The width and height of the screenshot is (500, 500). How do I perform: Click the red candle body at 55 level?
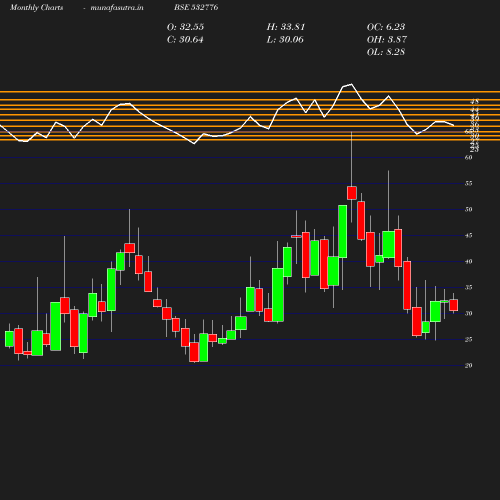coord(352,193)
